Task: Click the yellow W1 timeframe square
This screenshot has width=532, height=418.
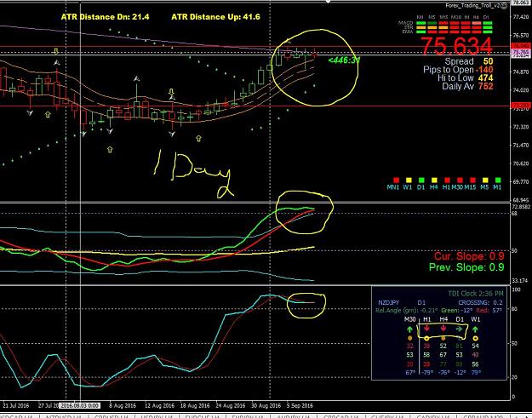Action: tap(409, 180)
